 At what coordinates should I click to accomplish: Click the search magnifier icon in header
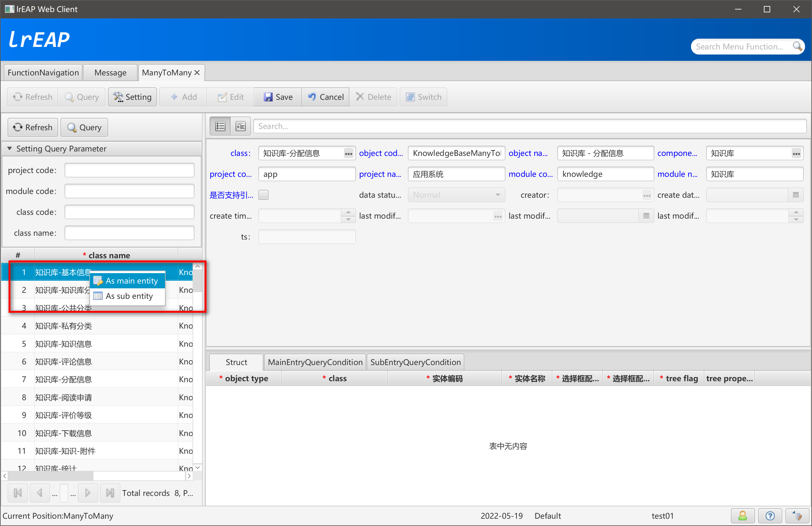tap(797, 47)
